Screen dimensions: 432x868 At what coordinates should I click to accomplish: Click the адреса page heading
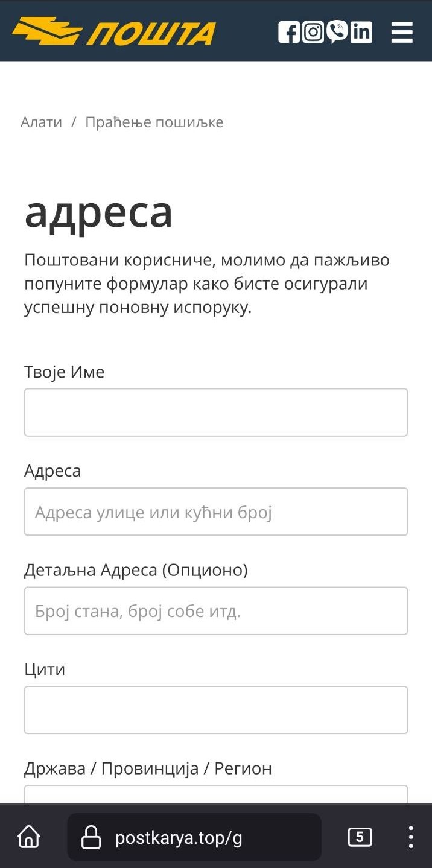click(98, 212)
